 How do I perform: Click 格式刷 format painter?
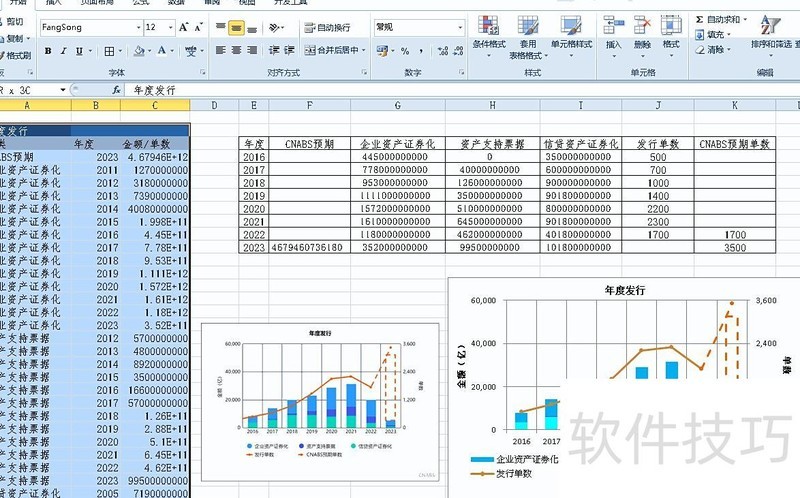coord(15,55)
